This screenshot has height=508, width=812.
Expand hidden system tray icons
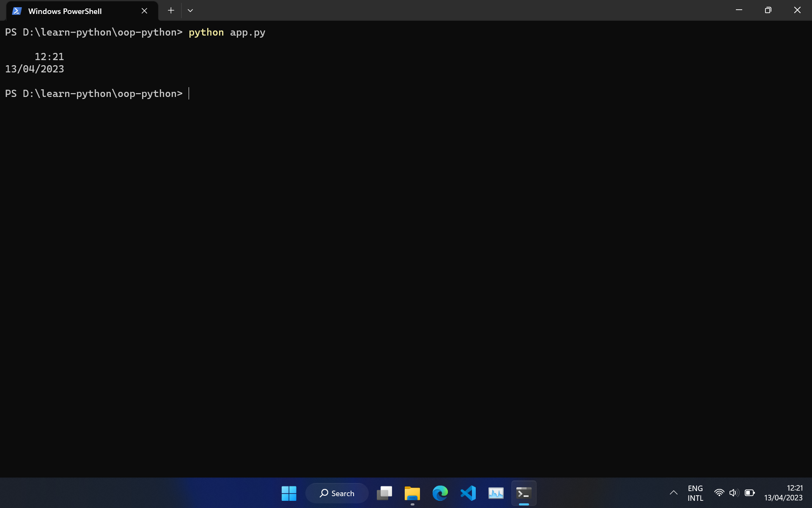coord(673,493)
